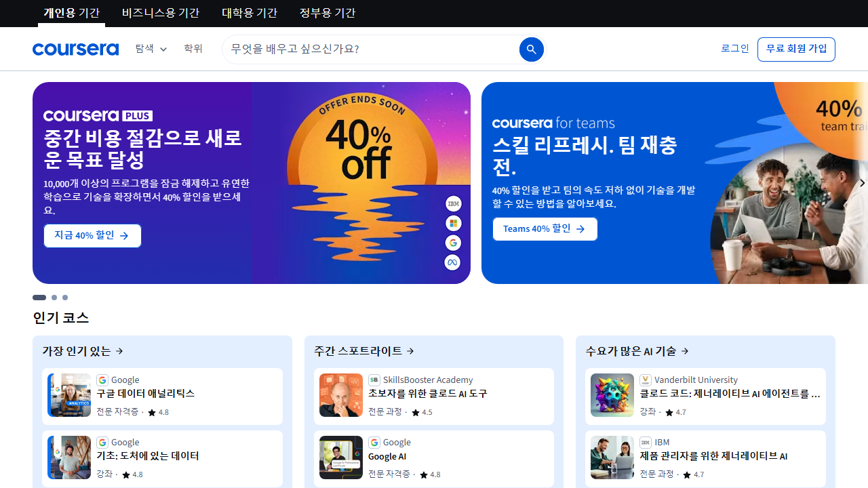The height and width of the screenshot is (488, 868).
Task: Switch to 개인용 기간 tab
Action: coord(71,13)
